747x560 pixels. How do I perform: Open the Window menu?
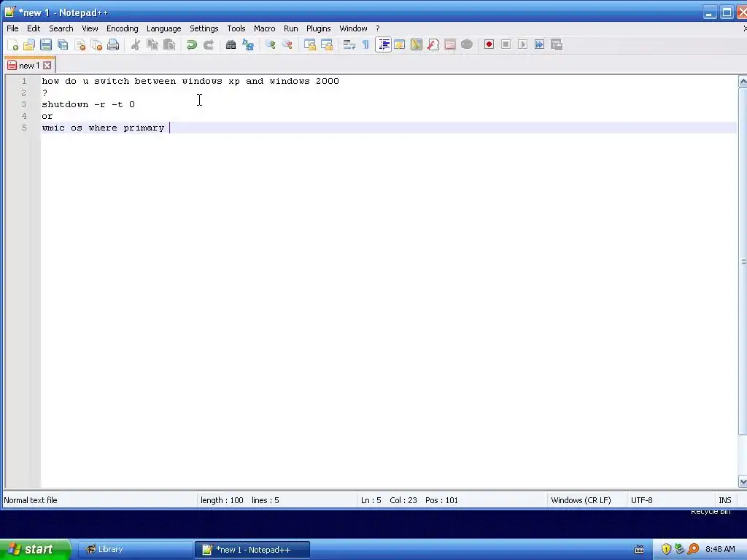[x=353, y=28]
